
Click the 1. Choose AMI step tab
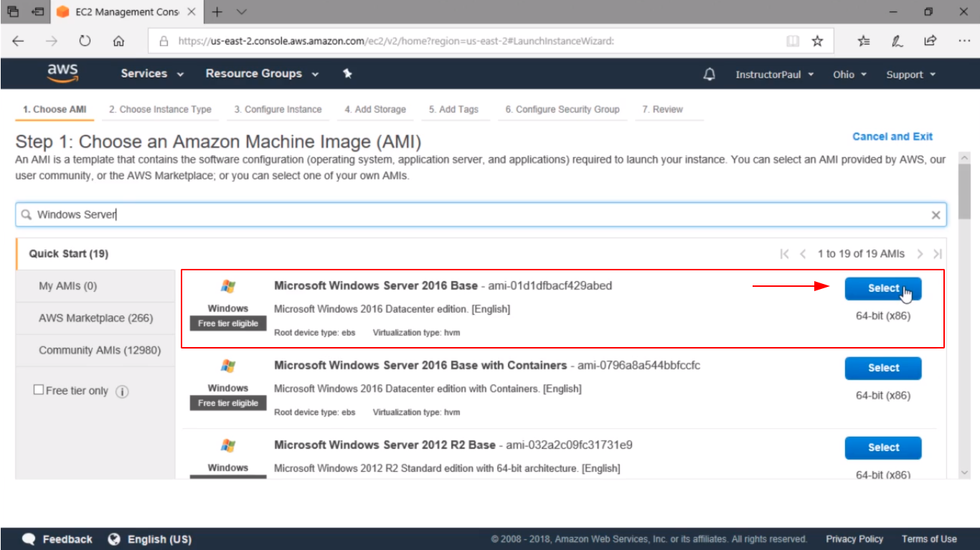tap(55, 110)
